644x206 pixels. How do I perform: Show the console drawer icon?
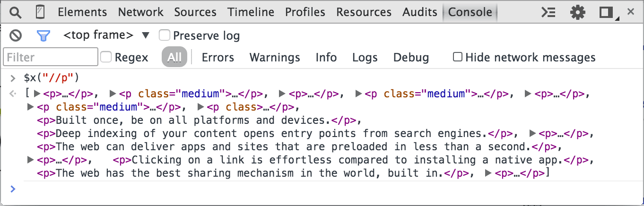548,12
